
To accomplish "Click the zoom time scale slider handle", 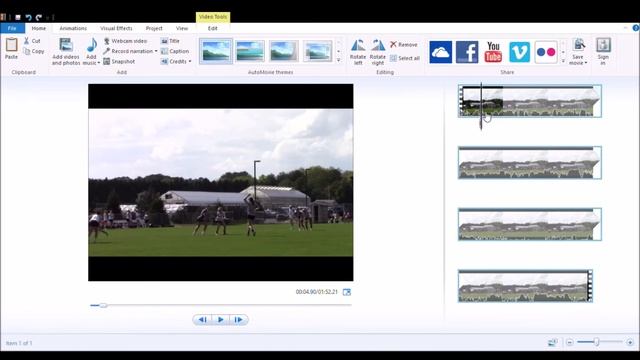I will point(596,342).
